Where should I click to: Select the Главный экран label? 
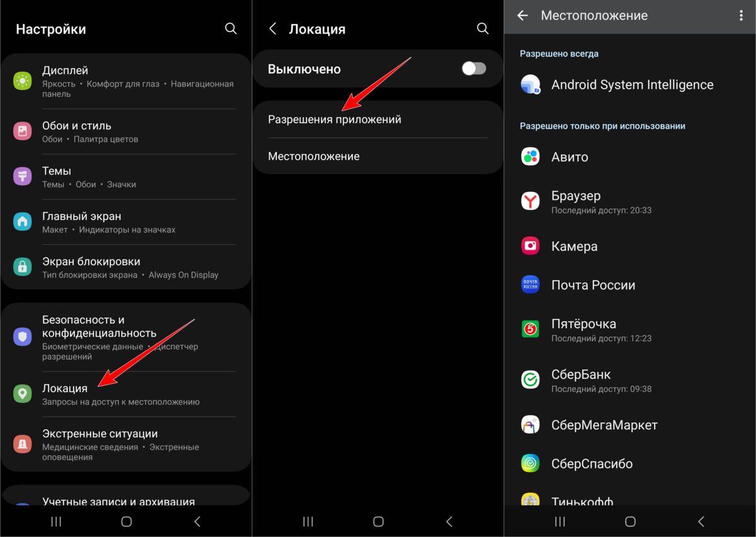(81, 216)
